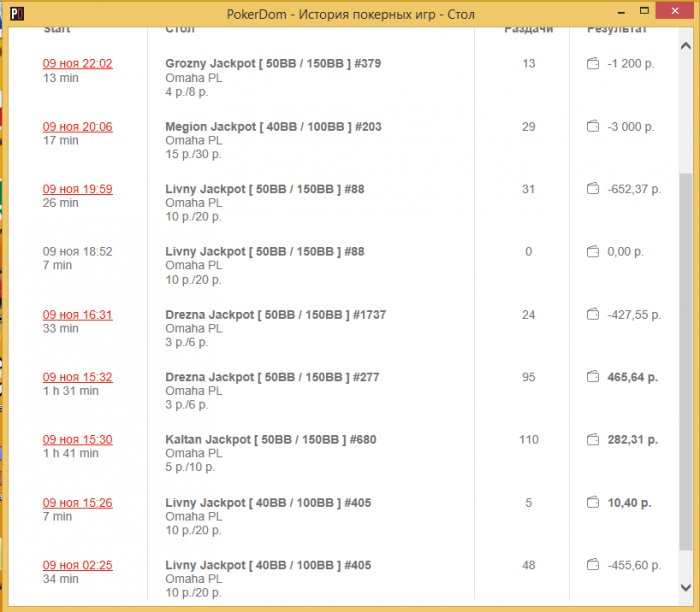
Task: Click wallet icon beside 10,40 р.
Action: click(x=593, y=503)
